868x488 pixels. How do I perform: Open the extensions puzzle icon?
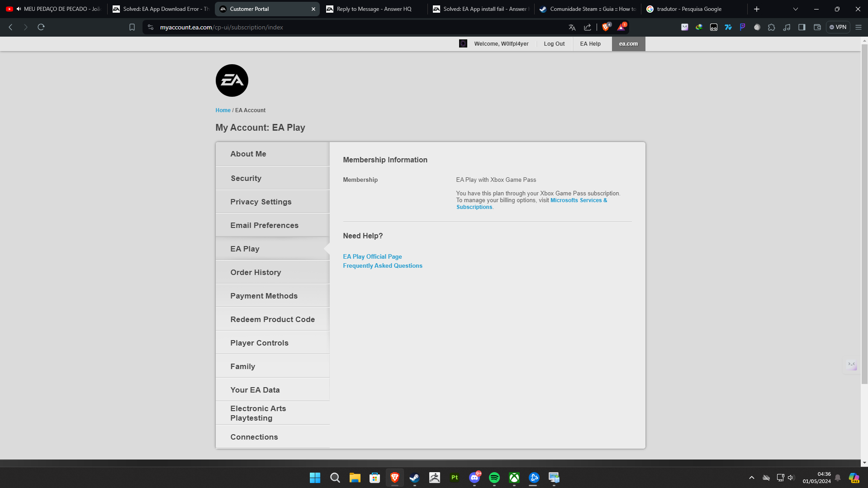click(x=772, y=27)
